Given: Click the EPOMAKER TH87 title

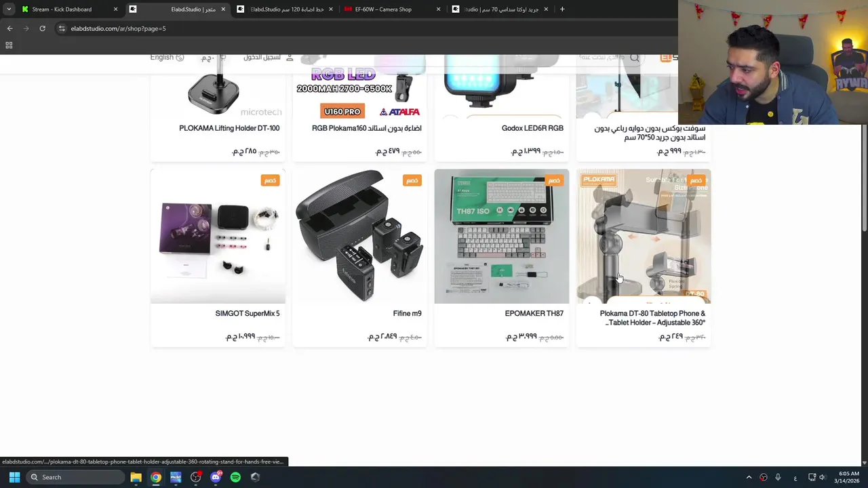Looking at the screenshot, I should pos(534,314).
